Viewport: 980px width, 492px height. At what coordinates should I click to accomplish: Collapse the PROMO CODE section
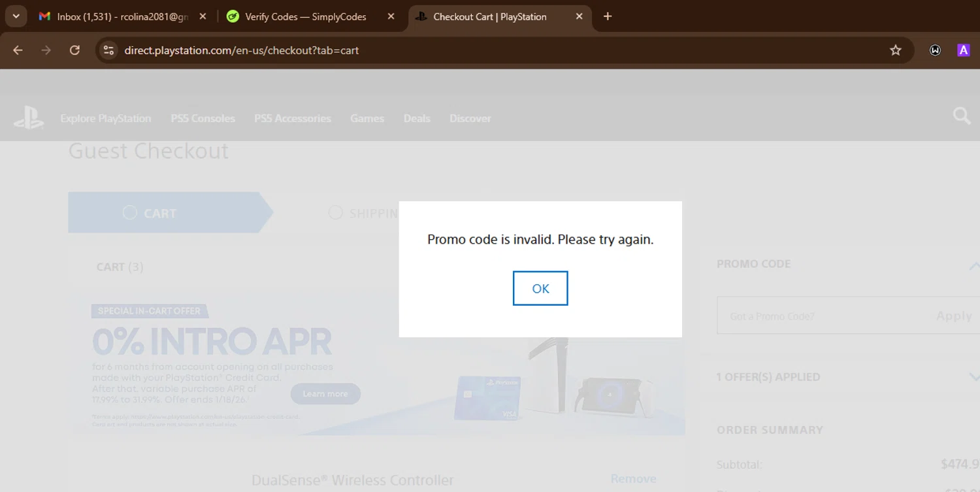tap(973, 265)
